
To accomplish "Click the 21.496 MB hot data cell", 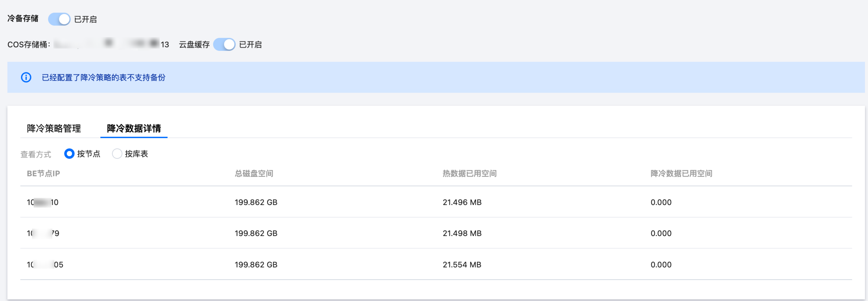I will click(x=462, y=202).
